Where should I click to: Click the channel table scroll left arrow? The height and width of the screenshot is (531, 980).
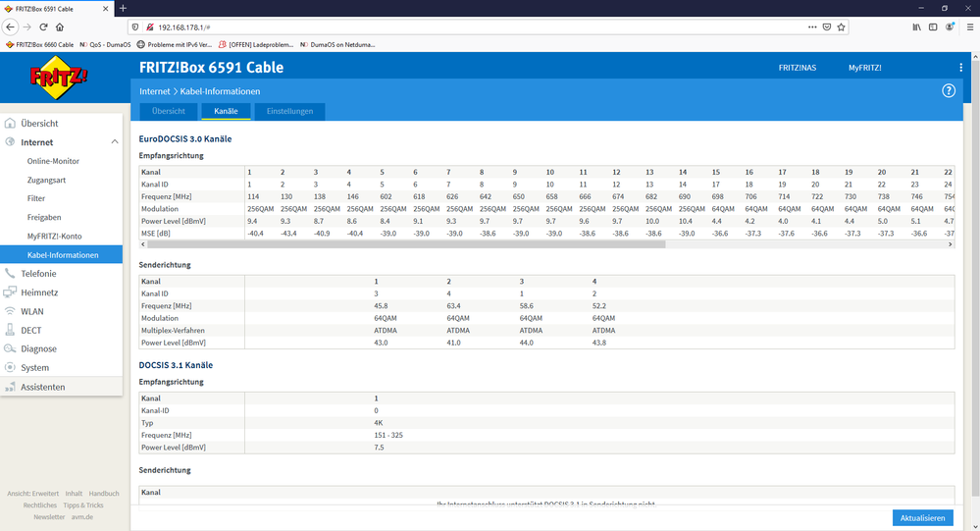point(143,244)
